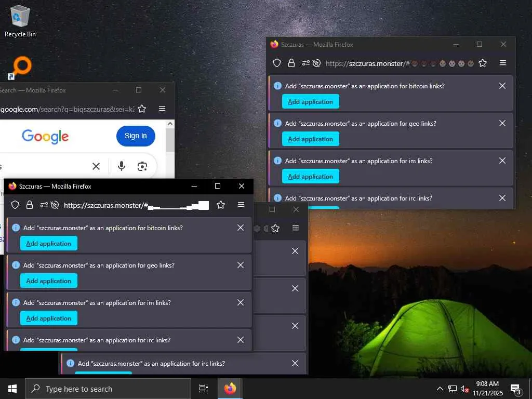
Task: Open the hamburger menu in the middle background Firefox window
Action: 296,228
